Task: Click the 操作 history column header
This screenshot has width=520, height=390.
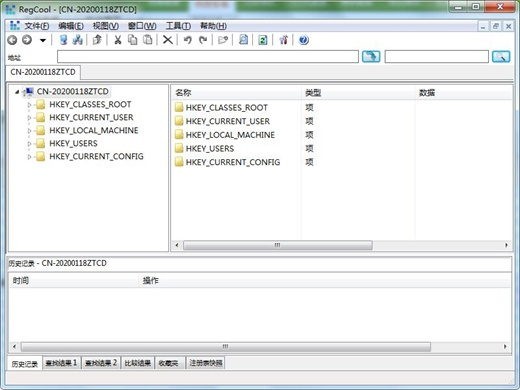Action: 325,281
